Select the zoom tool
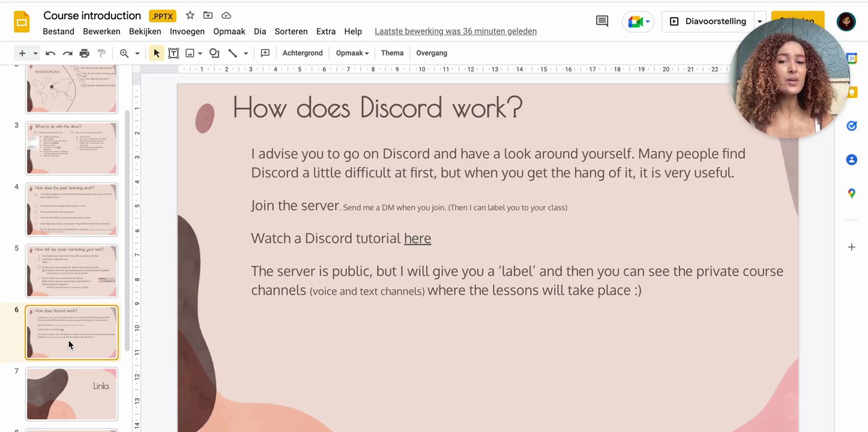868x432 pixels. point(124,53)
